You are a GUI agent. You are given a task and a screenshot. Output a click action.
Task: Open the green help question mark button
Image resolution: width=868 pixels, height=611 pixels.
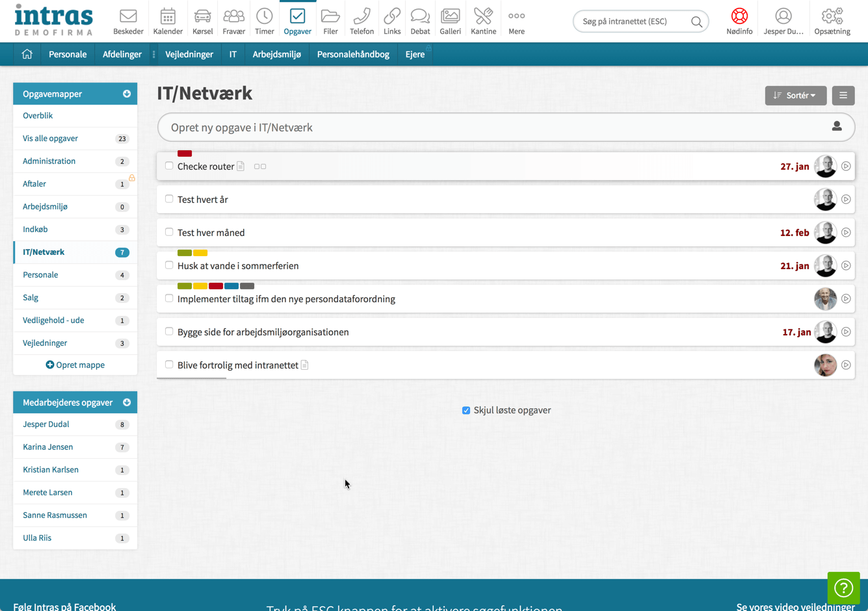click(x=843, y=588)
